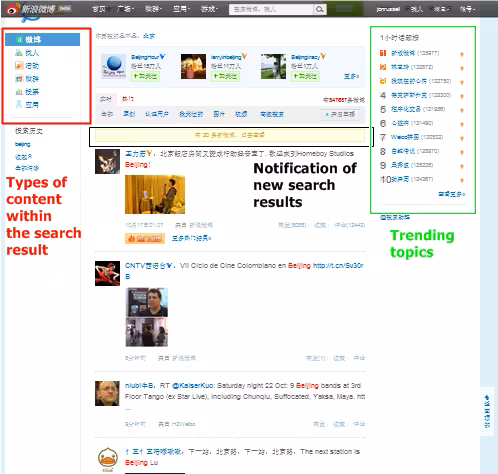
Task: Click the header search input field
Action: click(x=271, y=9)
